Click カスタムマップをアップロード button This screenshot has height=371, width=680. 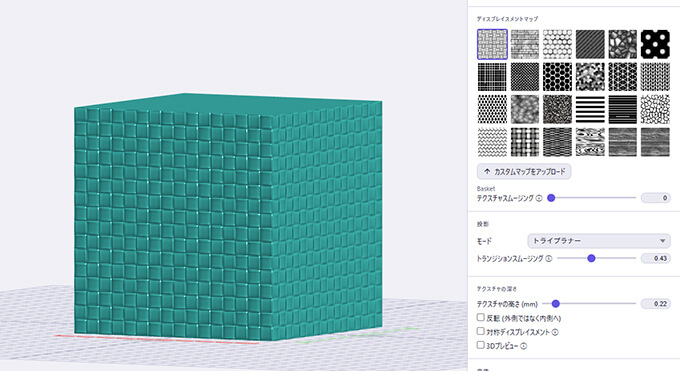click(x=524, y=172)
